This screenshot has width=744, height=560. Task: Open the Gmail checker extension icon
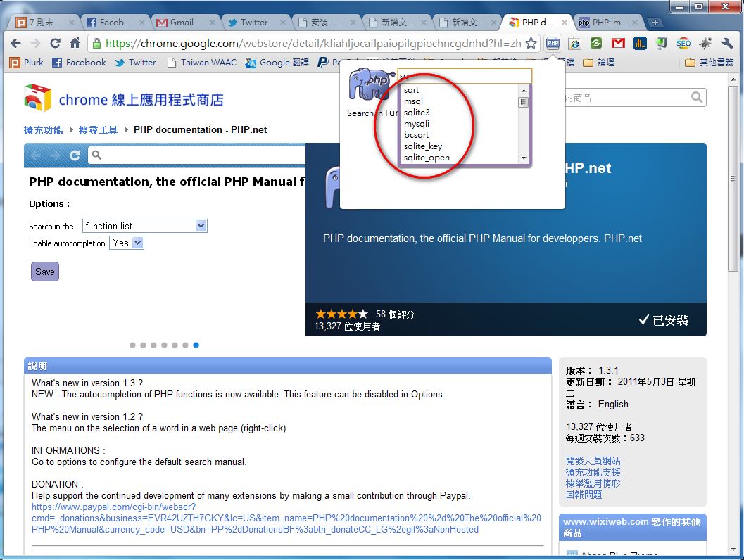pyautogui.click(x=618, y=44)
